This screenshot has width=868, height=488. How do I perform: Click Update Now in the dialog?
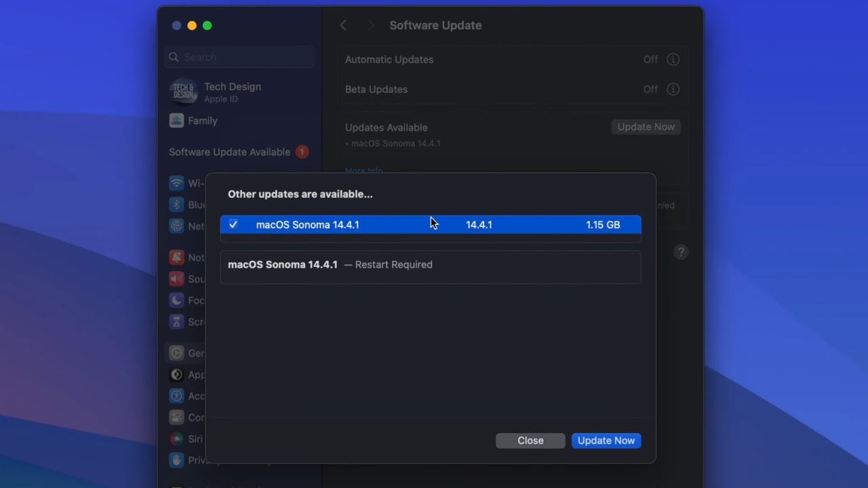click(606, 441)
